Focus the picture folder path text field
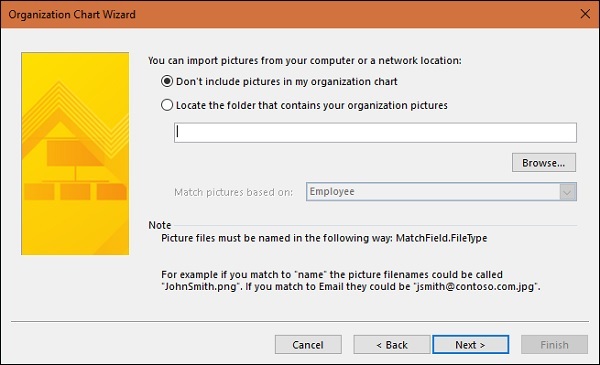This screenshot has height=365, width=600. pyautogui.click(x=375, y=132)
